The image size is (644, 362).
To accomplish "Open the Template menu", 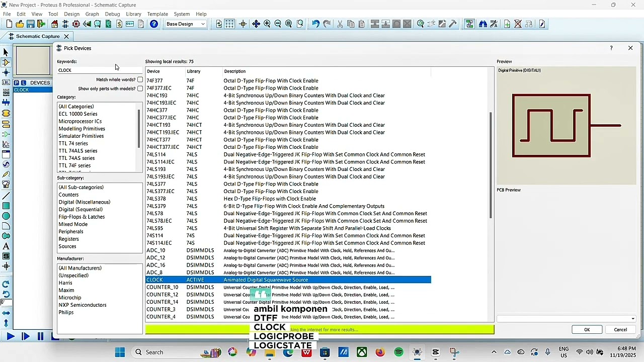I will (157, 14).
